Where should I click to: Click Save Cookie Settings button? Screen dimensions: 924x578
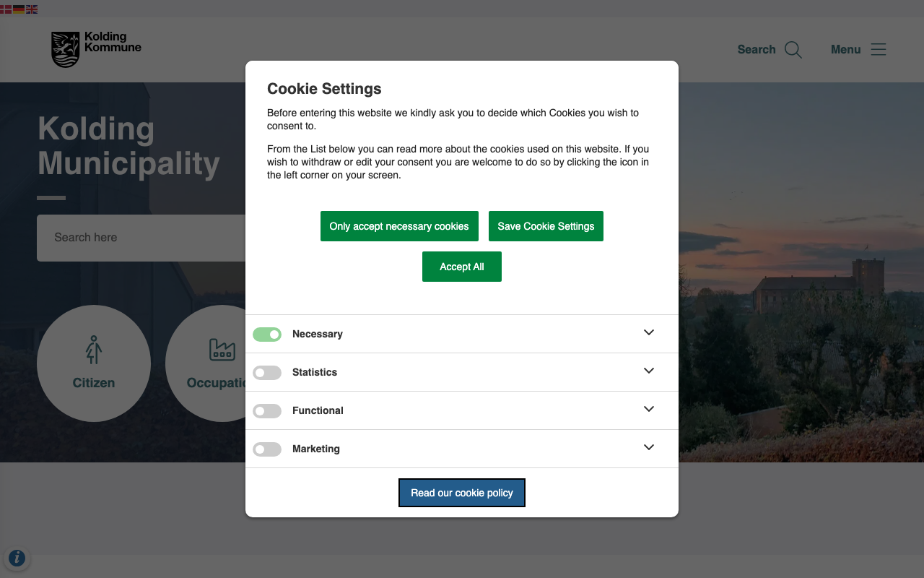click(x=546, y=226)
